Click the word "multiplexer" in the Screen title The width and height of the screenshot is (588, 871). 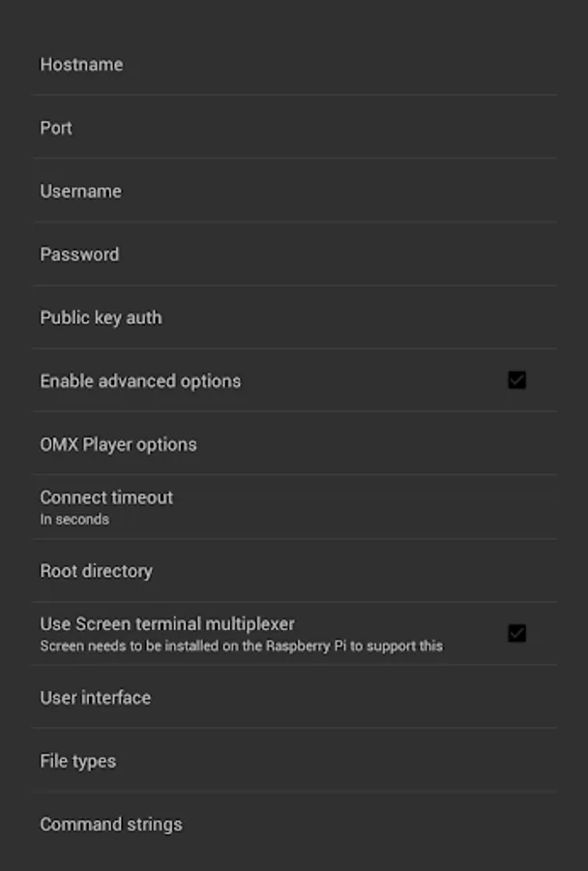point(250,624)
